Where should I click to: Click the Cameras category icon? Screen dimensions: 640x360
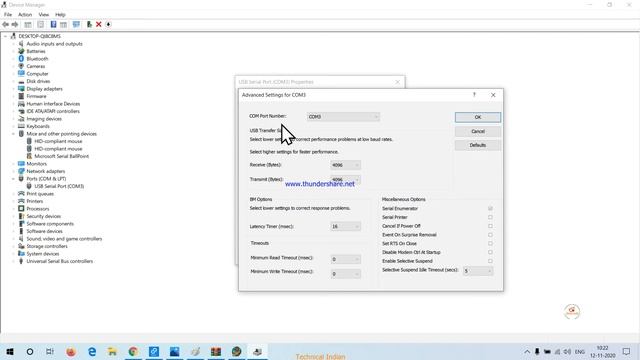pos(21,66)
